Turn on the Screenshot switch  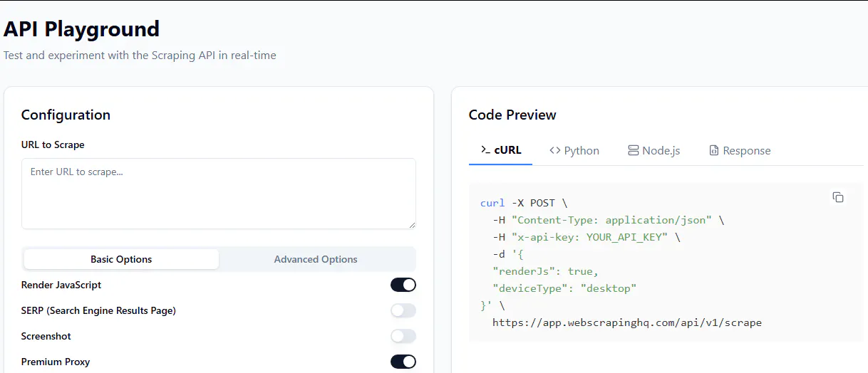pyautogui.click(x=403, y=336)
